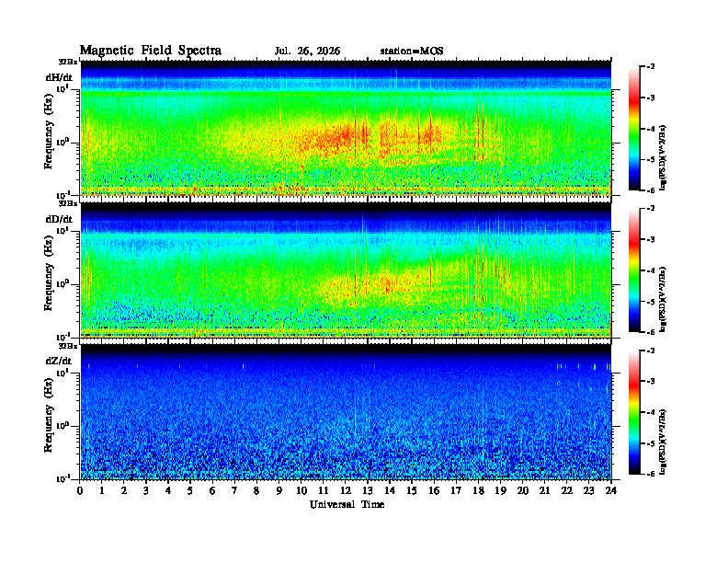The image size is (728, 563).
Task: Click the "Magnetic Field Spectra" title
Action: (x=151, y=51)
